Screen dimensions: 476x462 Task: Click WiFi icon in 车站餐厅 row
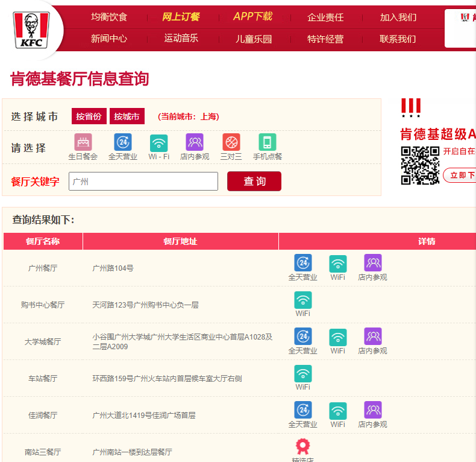pyautogui.click(x=303, y=373)
